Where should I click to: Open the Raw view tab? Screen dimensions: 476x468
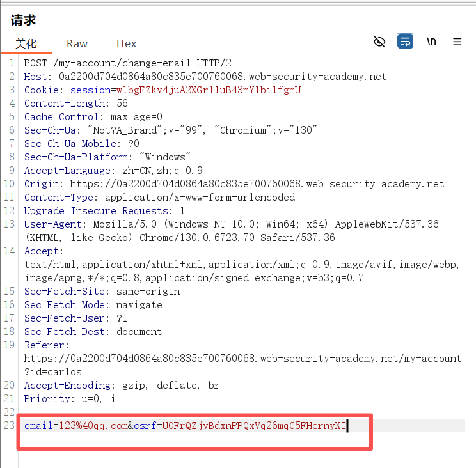[77, 43]
